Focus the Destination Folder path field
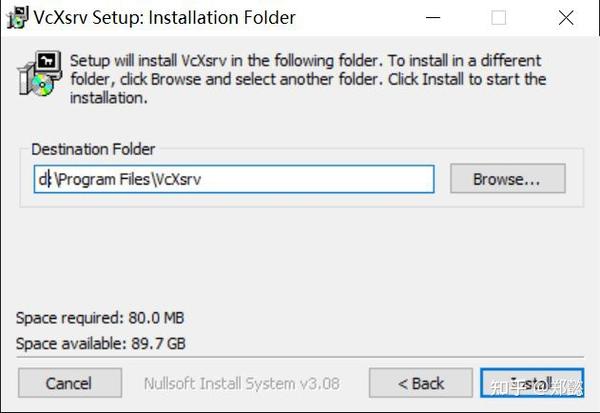 click(x=234, y=179)
